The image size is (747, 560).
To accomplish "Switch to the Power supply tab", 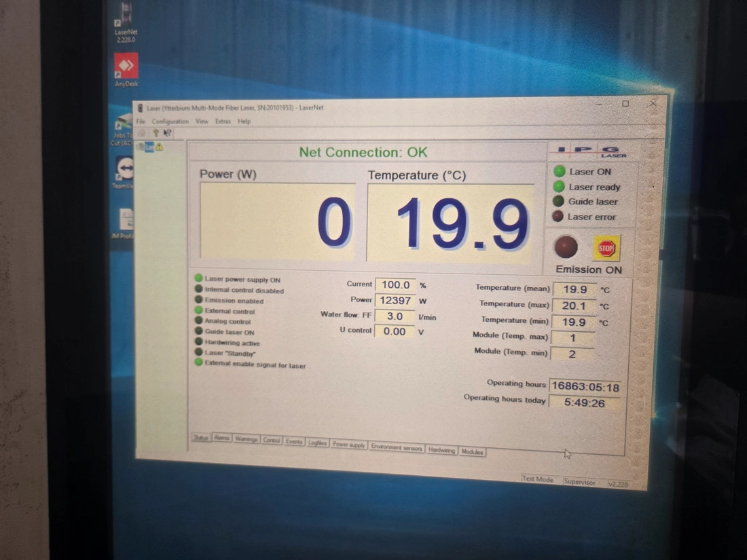I will pos(348,445).
